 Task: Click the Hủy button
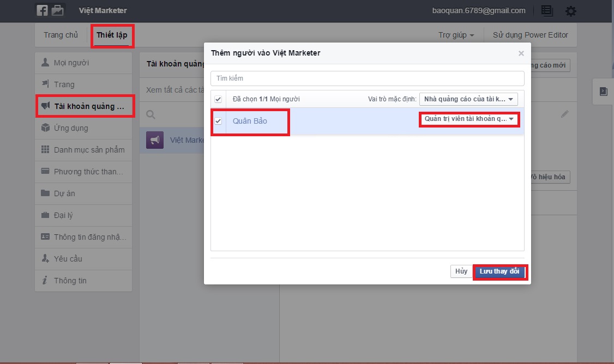[x=461, y=271]
